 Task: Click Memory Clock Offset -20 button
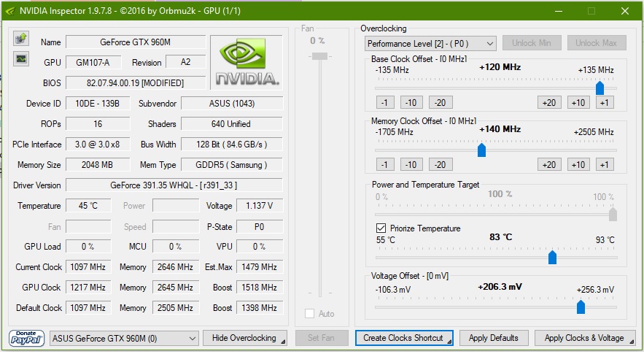pyautogui.click(x=441, y=164)
